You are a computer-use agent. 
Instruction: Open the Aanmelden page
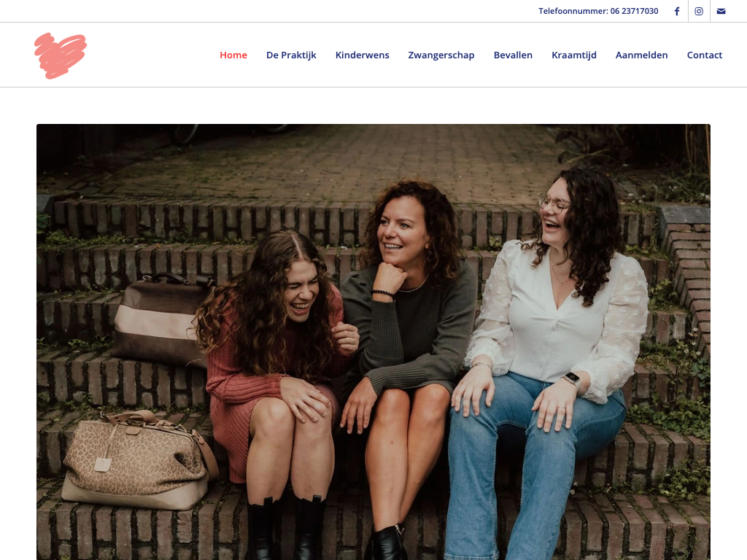click(642, 55)
